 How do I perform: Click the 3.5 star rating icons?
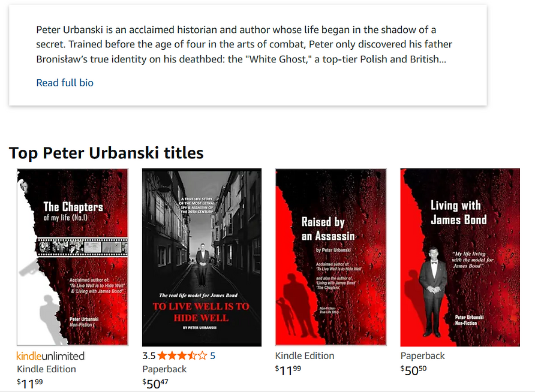(x=182, y=356)
